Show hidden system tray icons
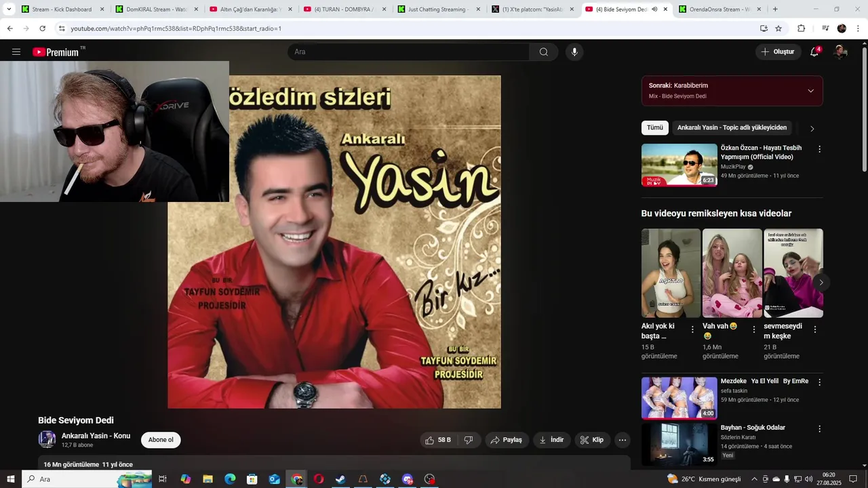This screenshot has height=488, width=868. pos(756,479)
